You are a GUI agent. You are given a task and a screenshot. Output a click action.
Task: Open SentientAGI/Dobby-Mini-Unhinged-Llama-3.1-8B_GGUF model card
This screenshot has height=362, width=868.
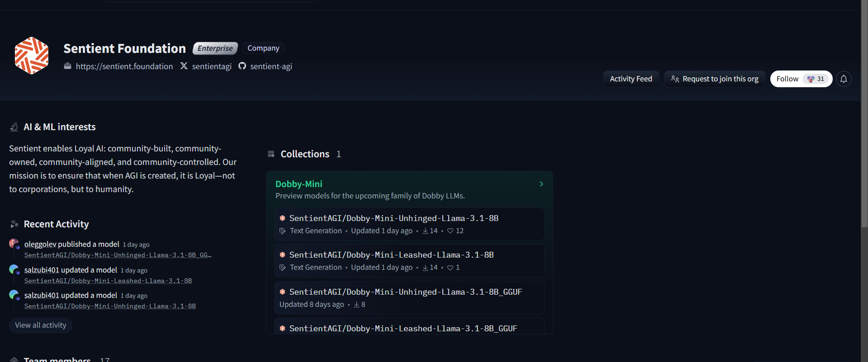coord(409,298)
